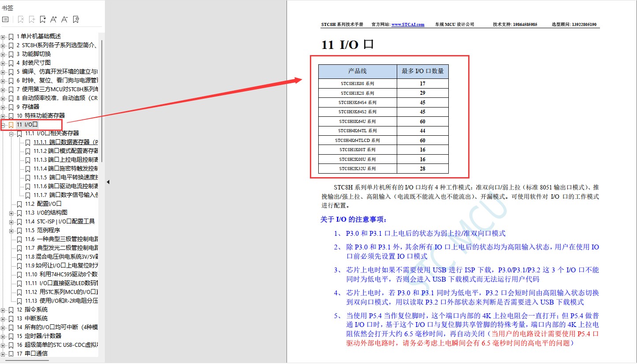Open bookmark '11.2 配置I/O口'
637x364 pixels.
click(x=43, y=204)
